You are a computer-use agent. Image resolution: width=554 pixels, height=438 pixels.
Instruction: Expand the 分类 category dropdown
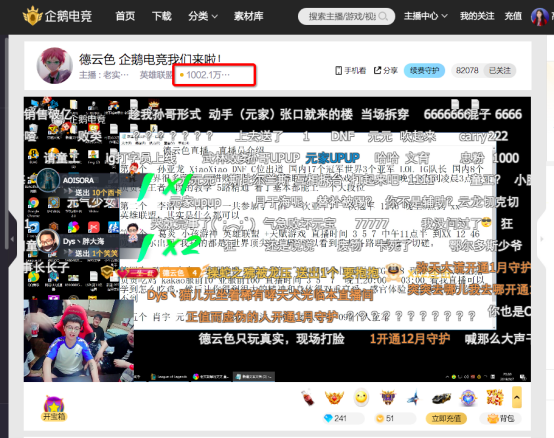(203, 16)
